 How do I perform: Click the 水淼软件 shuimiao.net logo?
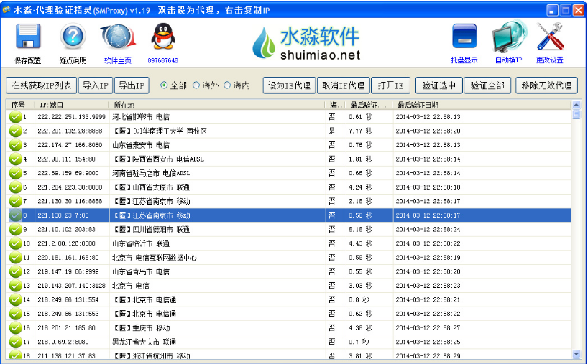point(306,42)
